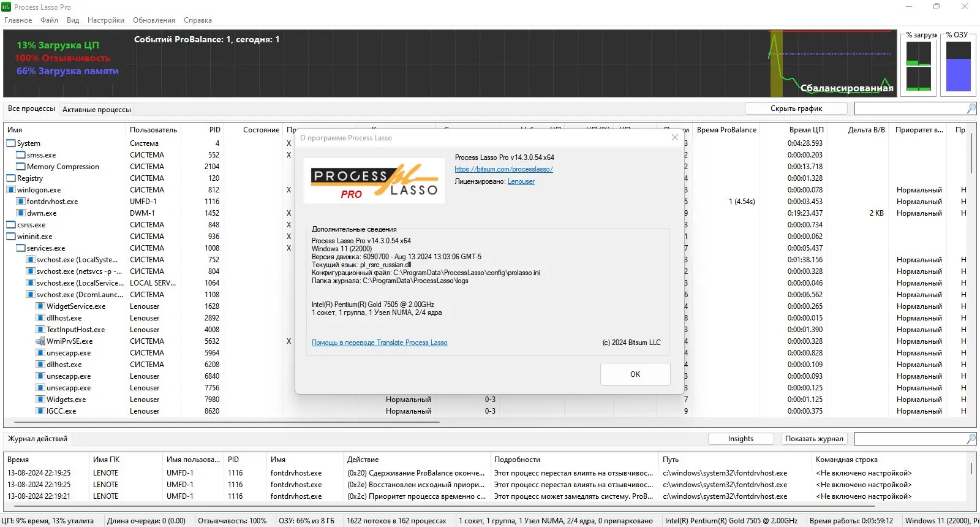The height and width of the screenshot is (527, 980).
Task: Open the Insights button in the log panel
Action: pos(741,439)
